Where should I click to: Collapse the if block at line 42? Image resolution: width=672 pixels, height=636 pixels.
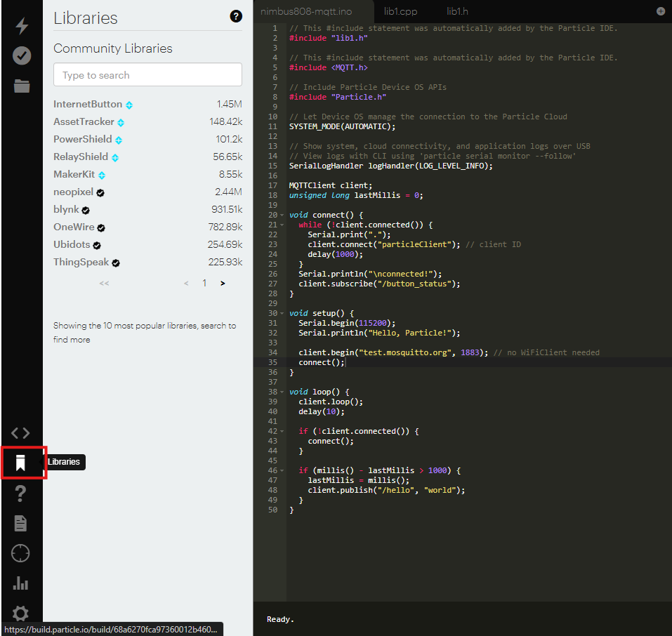click(x=282, y=431)
